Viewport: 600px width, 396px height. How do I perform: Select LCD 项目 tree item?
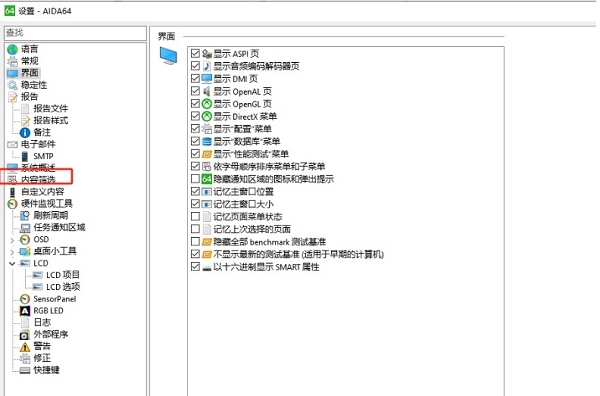click(63, 275)
